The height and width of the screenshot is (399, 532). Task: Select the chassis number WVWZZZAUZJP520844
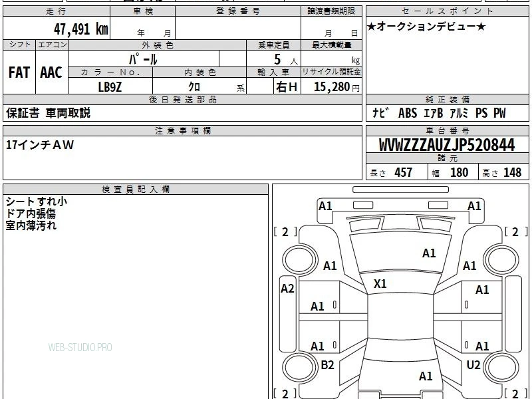(x=447, y=145)
